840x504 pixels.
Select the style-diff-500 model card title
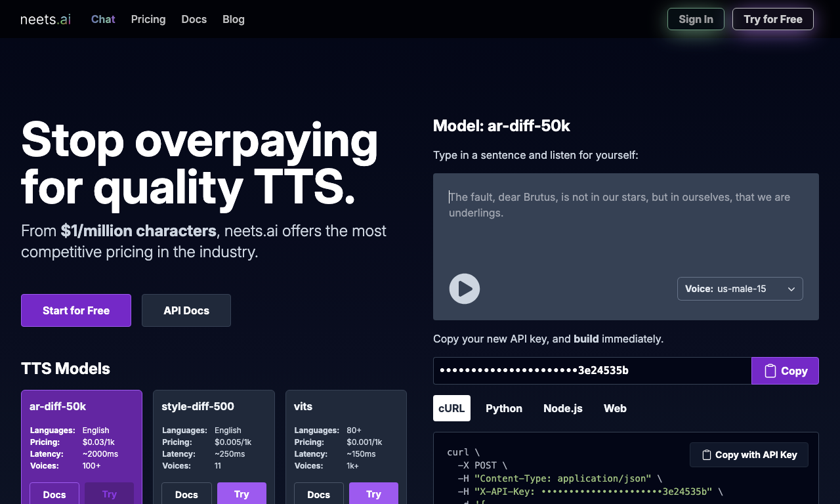[x=198, y=406]
